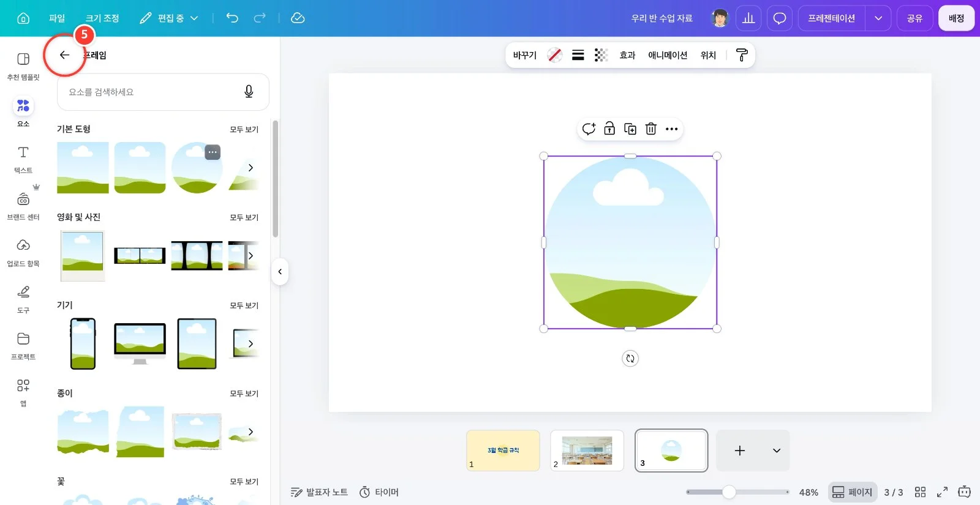980x505 pixels.
Task: Select page 2 classroom thumbnail
Action: tap(587, 451)
